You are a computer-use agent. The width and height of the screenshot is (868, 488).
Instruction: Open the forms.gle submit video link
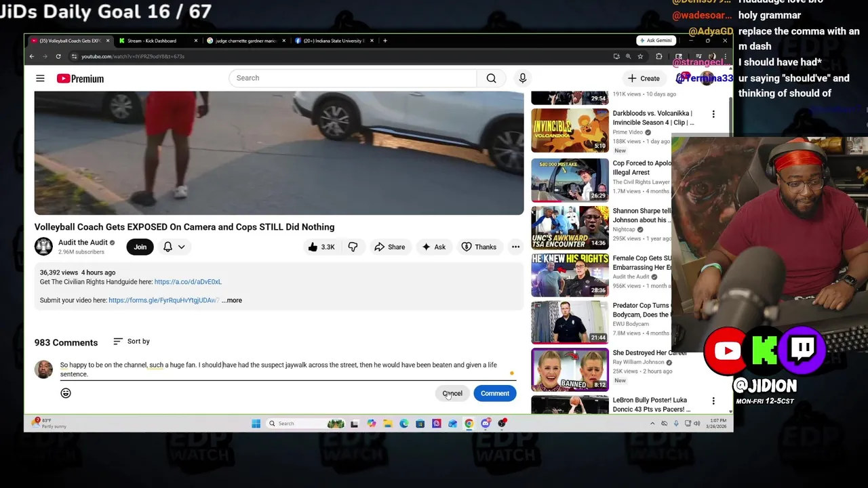(163, 300)
